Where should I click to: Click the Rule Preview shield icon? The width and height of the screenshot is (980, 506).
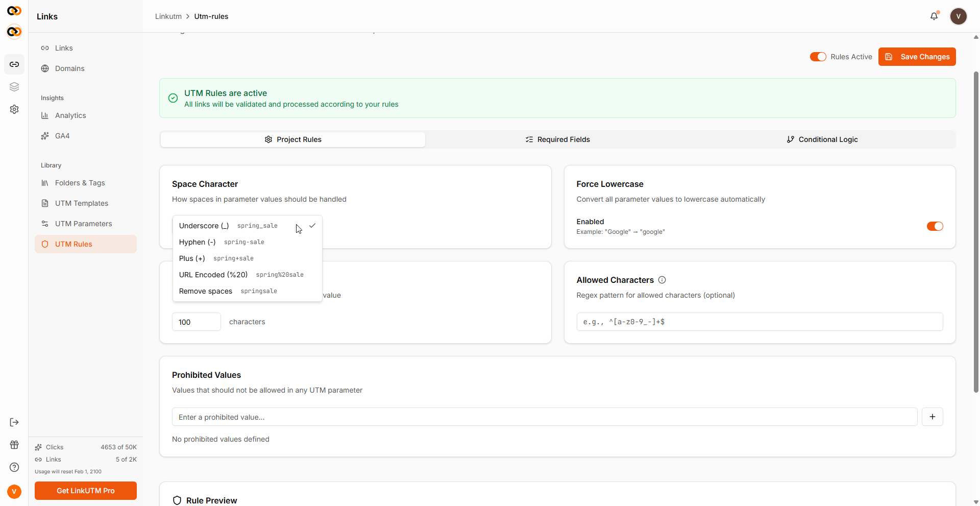pyautogui.click(x=177, y=500)
